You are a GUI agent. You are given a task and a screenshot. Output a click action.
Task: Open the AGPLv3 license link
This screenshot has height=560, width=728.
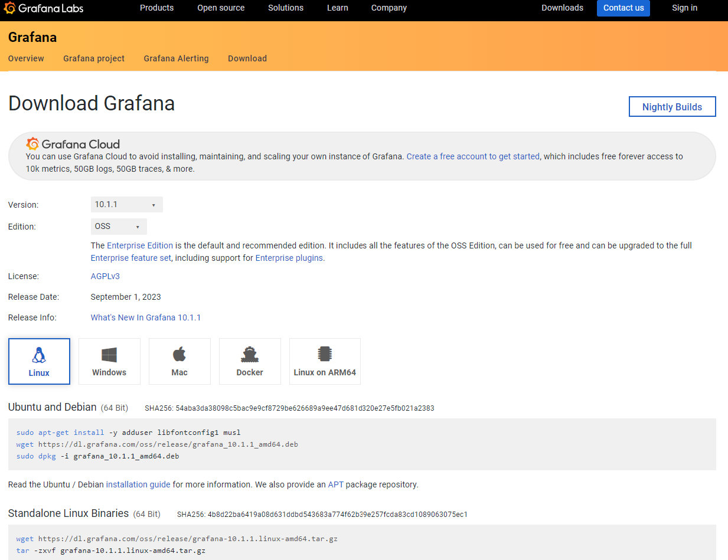pos(105,276)
